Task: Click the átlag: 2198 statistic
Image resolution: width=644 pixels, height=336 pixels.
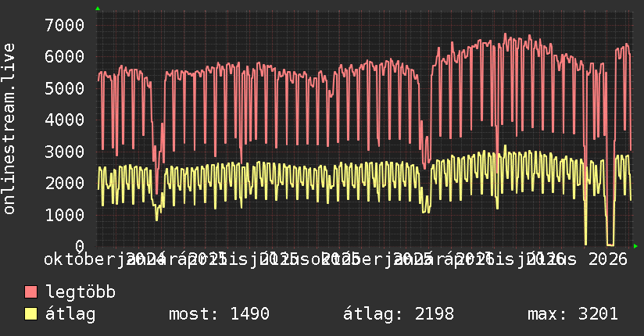Action: coord(399,314)
